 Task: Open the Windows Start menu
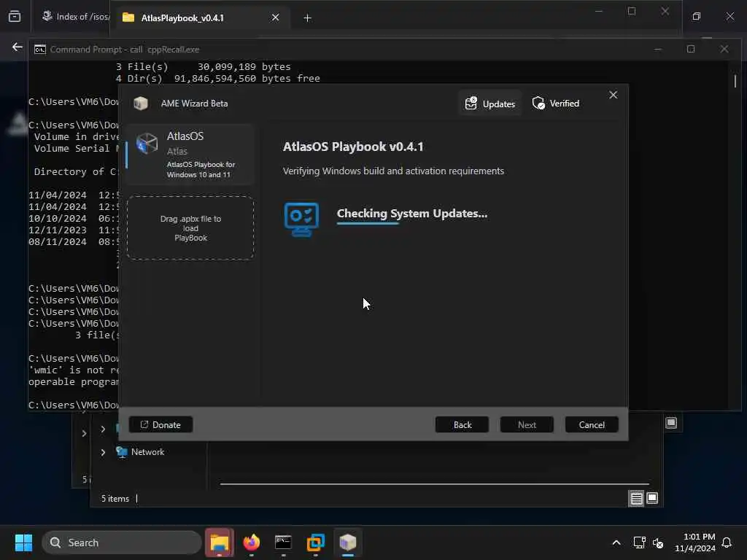point(23,542)
